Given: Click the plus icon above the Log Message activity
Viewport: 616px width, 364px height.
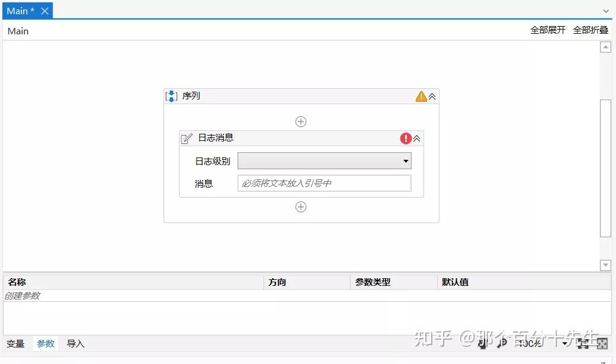Looking at the screenshot, I should point(300,121).
